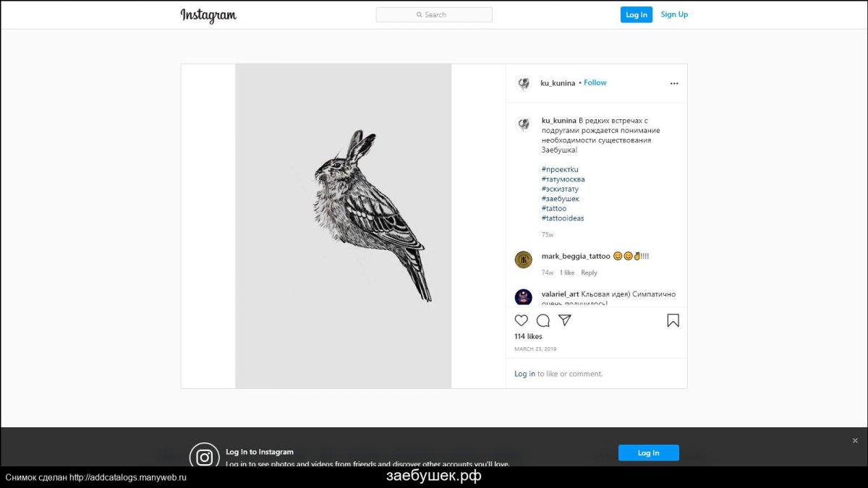Toggle the bookmark save icon

point(673,320)
